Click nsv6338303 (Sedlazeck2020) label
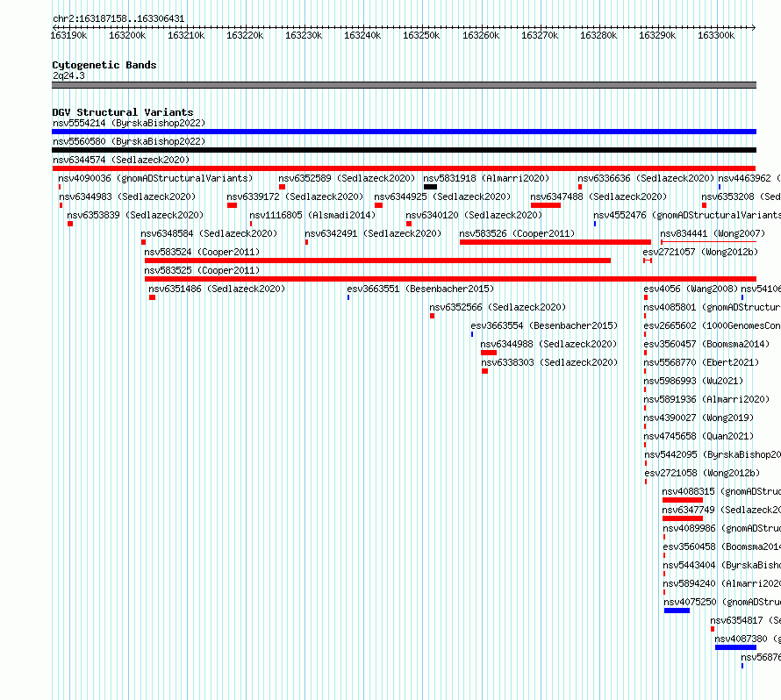The height and width of the screenshot is (700, 781). click(549, 362)
